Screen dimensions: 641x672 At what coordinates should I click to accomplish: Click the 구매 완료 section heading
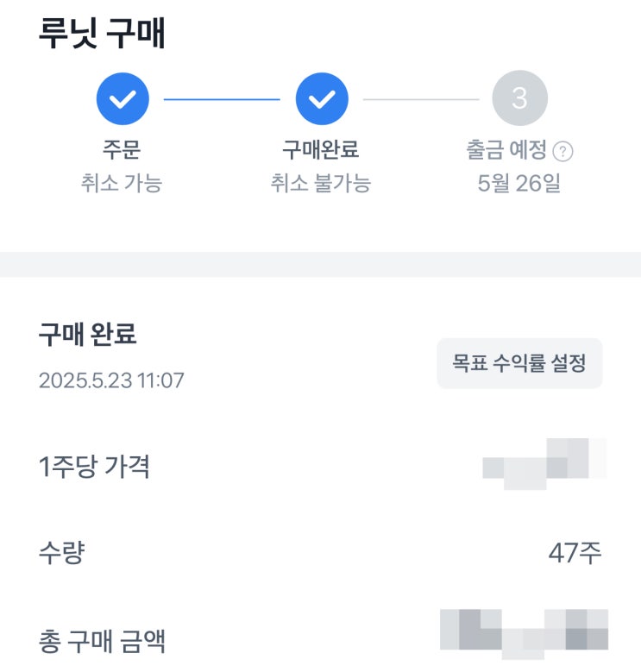88,335
